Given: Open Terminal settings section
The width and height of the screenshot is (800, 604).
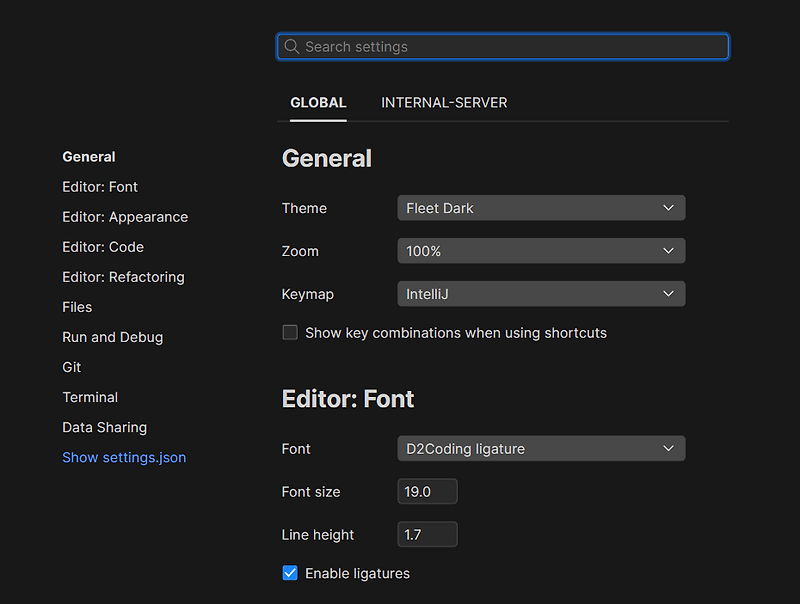Looking at the screenshot, I should click(90, 397).
